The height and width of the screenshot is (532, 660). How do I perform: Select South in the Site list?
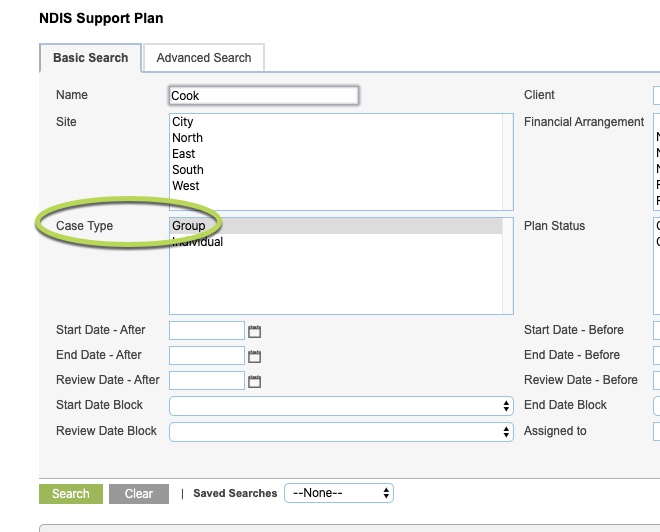[x=336, y=170]
